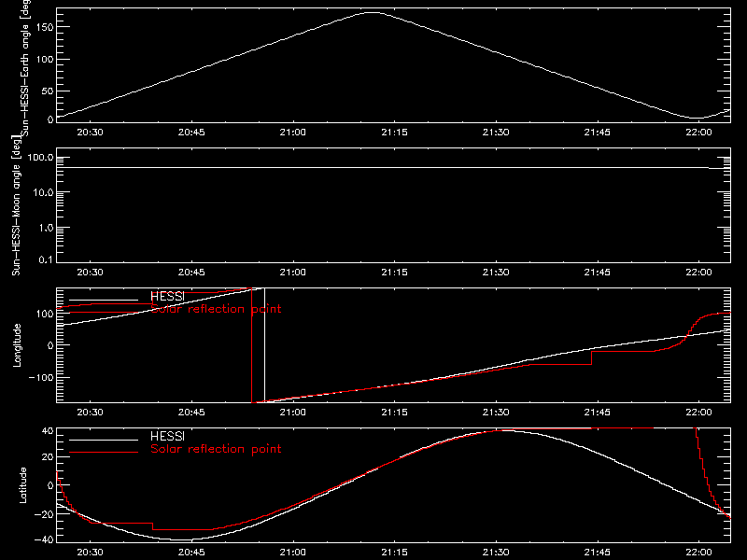Click the 21:30 time label under Latitude plot
Screen dimensions: 747x560
tap(496, 552)
